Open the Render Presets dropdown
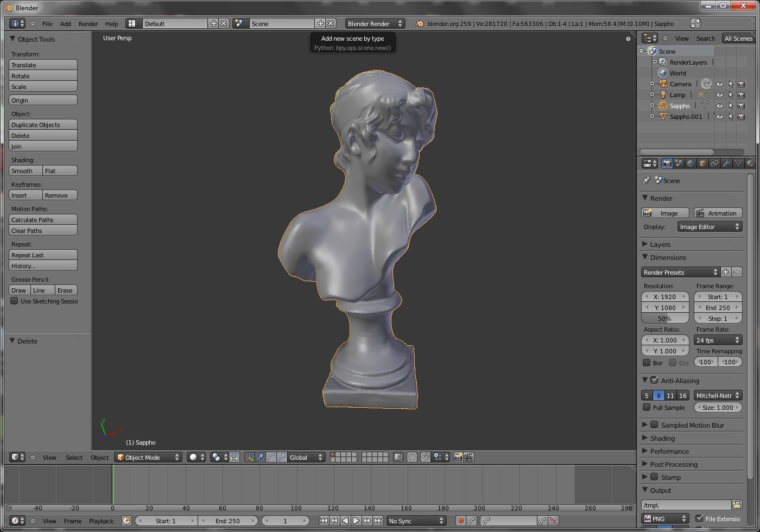The width and height of the screenshot is (760, 532). coord(681,272)
